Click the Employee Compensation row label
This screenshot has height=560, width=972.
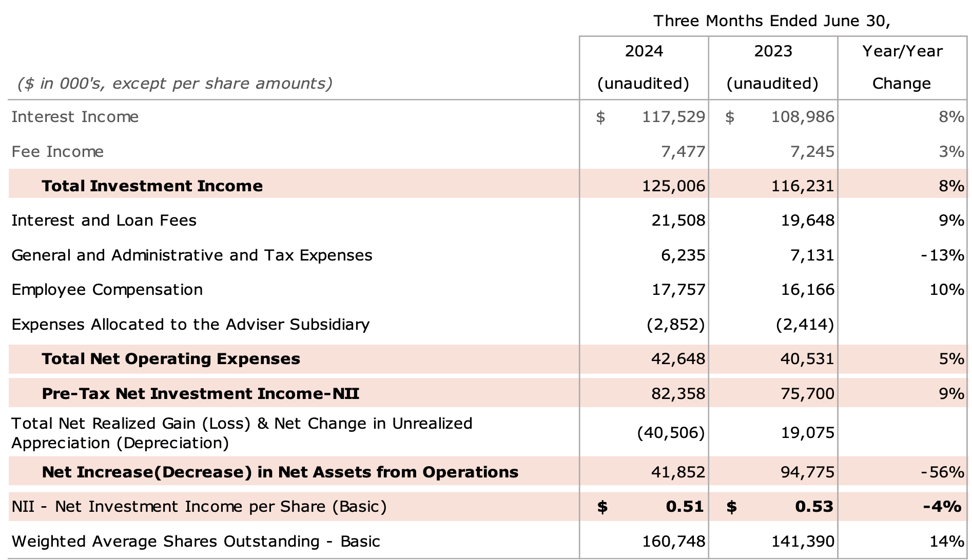tap(107, 289)
